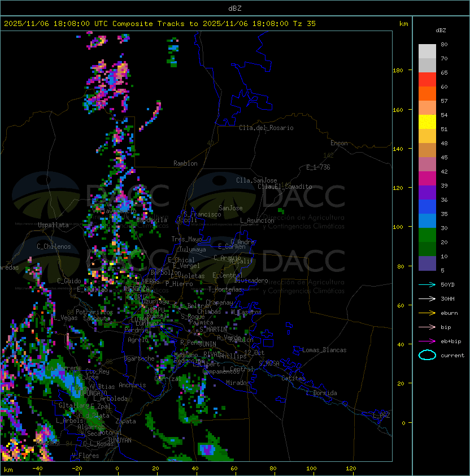Click the eburn yellow arrow legend icon

(x=427, y=313)
